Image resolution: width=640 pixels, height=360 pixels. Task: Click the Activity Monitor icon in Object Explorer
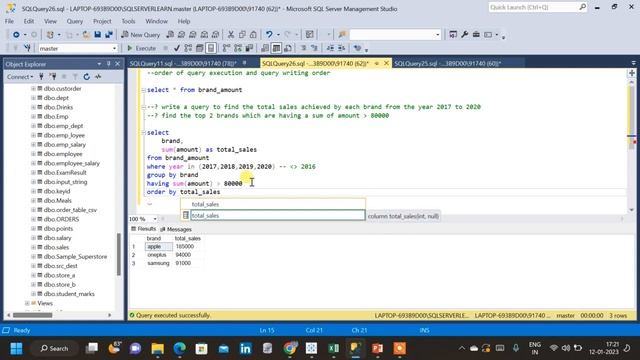tap(98, 77)
